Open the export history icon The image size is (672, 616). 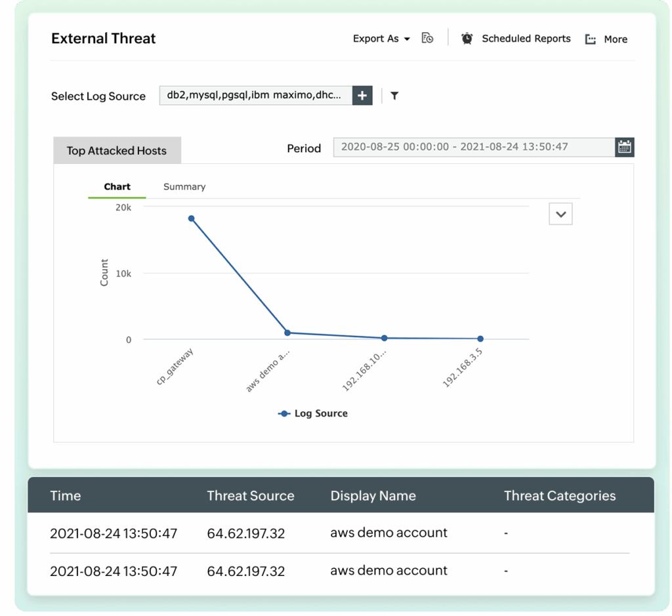427,38
